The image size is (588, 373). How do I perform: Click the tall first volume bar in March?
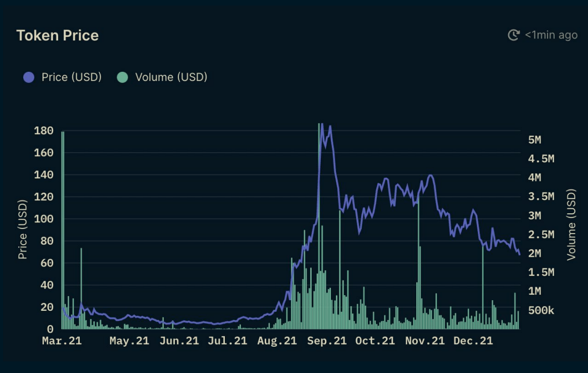[x=63, y=230]
